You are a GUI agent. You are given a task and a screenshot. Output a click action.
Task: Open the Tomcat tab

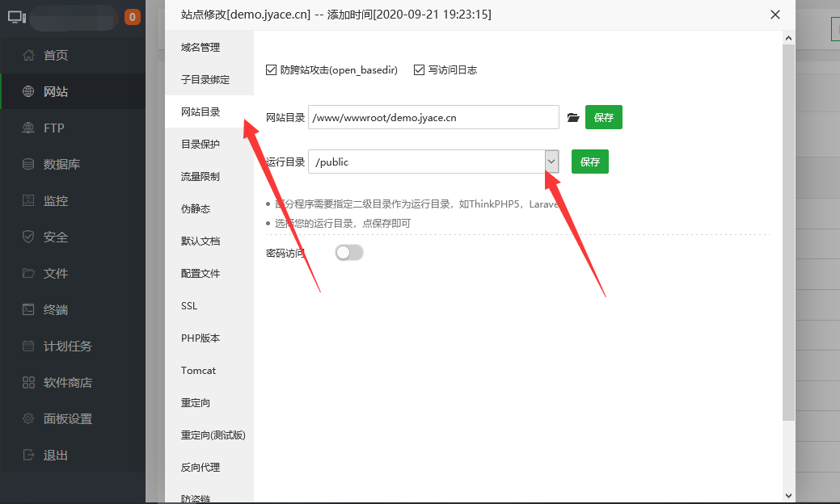coord(209,370)
